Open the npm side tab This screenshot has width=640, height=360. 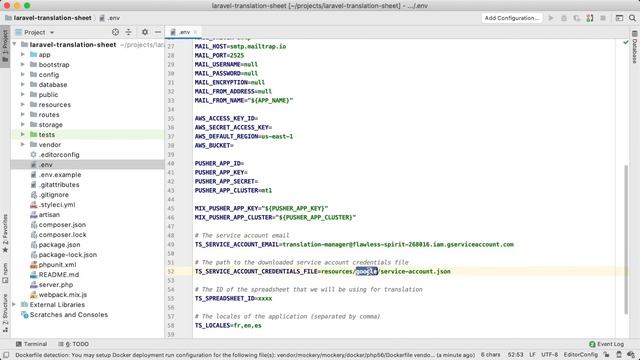pos(5,273)
